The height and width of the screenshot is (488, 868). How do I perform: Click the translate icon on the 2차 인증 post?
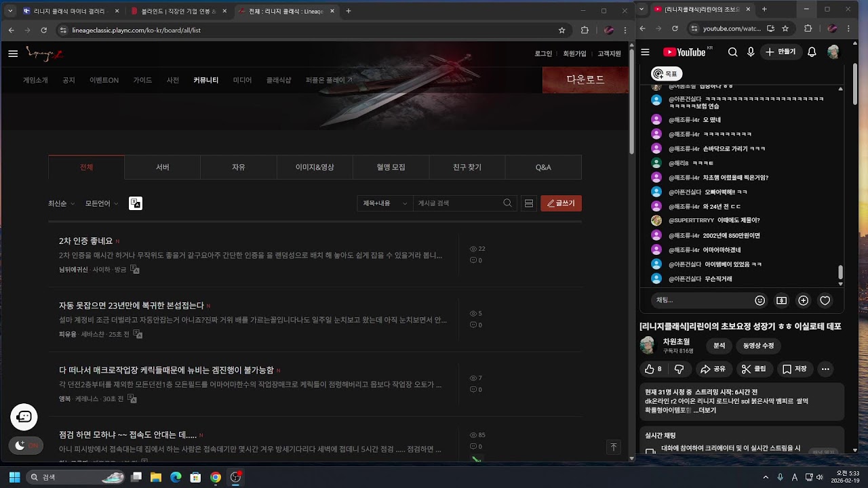point(135,270)
